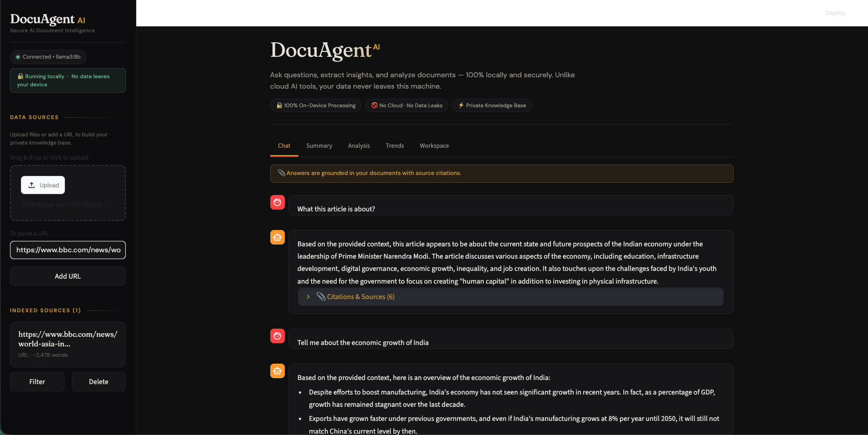Click the large DocuAgent AI page title

(325, 50)
